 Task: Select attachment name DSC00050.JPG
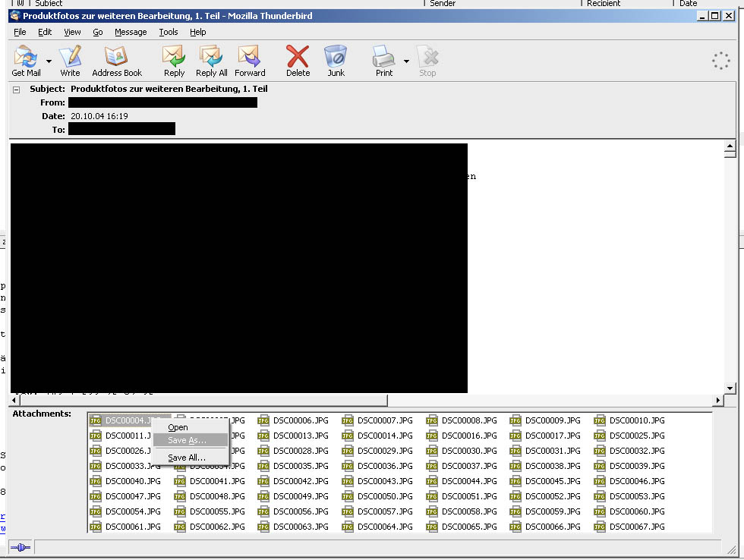pos(385,496)
